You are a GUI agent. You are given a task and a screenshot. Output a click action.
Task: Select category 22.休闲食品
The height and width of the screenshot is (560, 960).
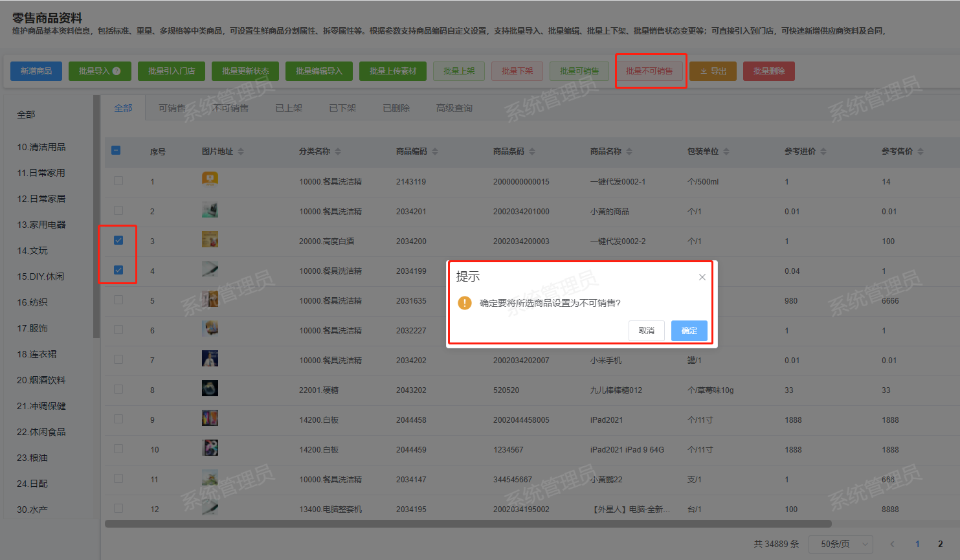(x=41, y=432)
